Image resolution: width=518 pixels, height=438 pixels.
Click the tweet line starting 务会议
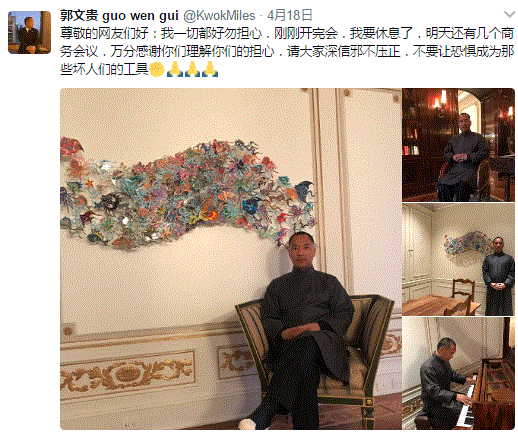(287, 51)
